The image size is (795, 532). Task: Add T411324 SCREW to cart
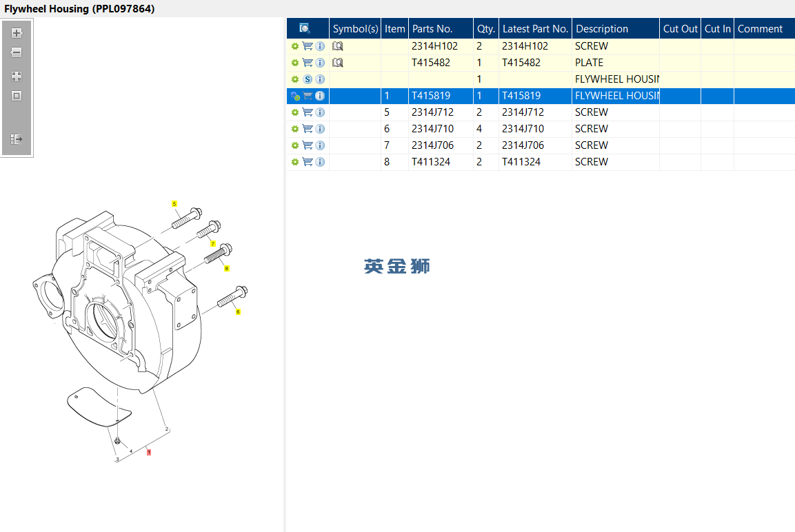308,162
